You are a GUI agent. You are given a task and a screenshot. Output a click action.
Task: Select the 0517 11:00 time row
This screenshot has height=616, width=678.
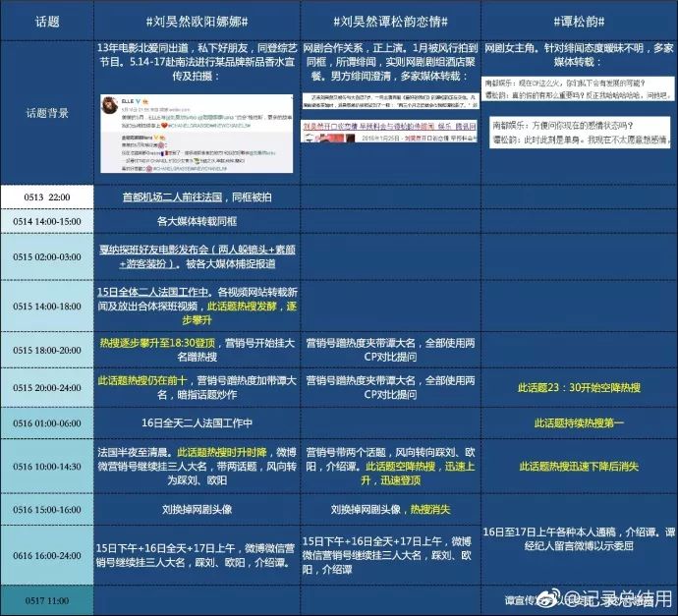pos(47,599)
